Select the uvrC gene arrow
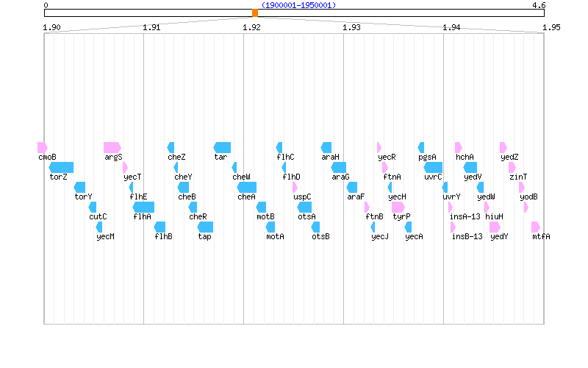 (x=433, y=167)
